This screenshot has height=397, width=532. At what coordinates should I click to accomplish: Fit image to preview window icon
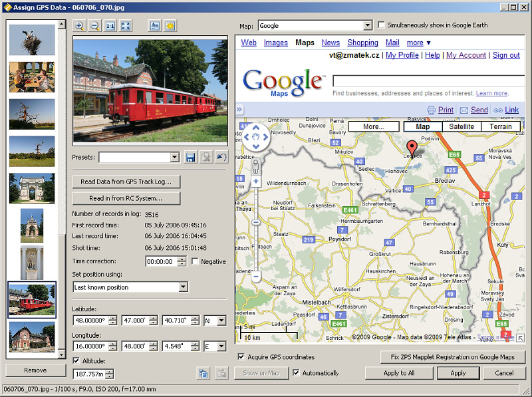click(x=126, y=26)
